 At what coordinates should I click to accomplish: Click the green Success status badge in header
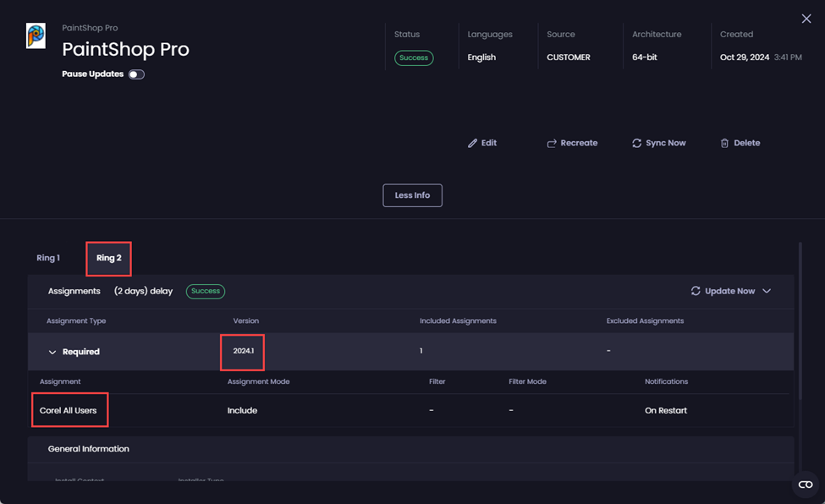click(x=414, y=58)
